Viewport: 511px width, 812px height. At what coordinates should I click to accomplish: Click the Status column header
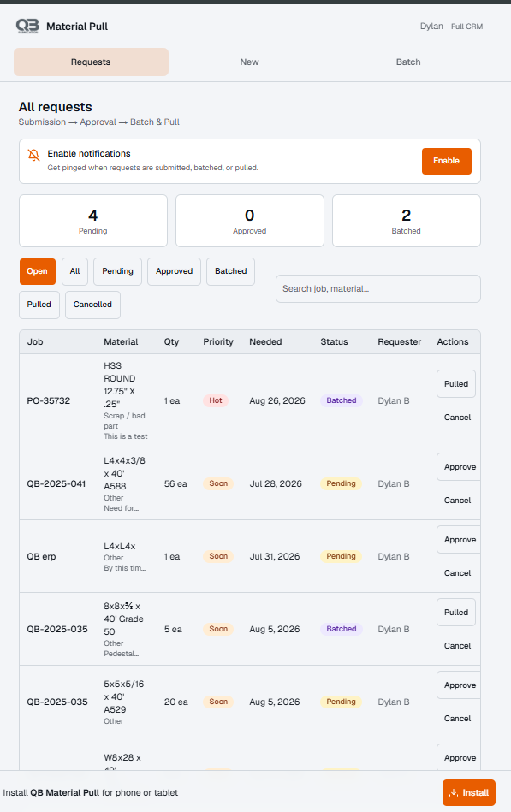335,341
